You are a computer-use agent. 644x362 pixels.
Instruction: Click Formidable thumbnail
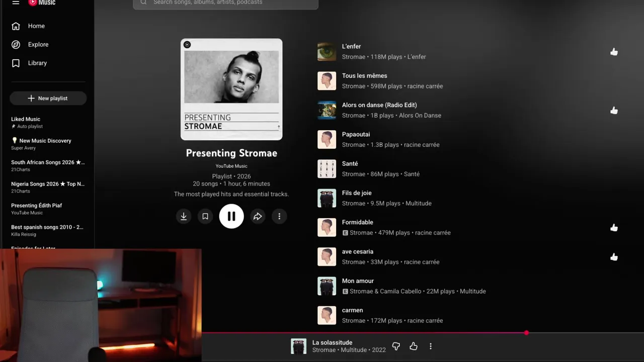[x=327, y=228]
